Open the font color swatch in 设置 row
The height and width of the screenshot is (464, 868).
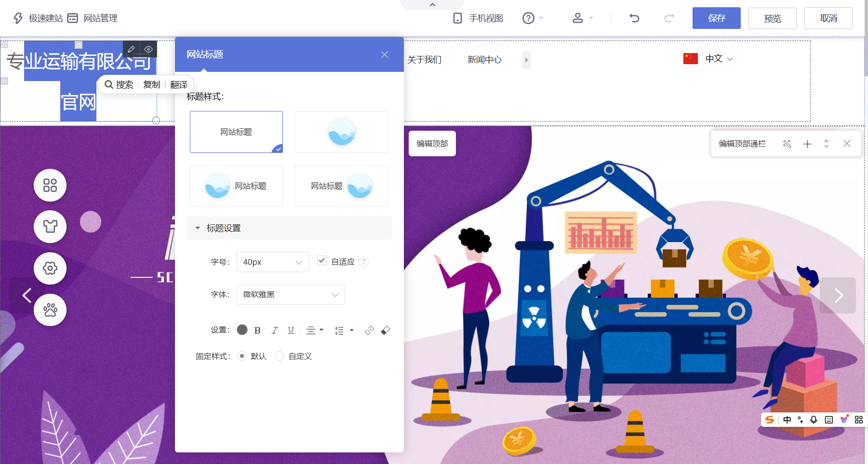pyautogui.click(x=242, y=330)
